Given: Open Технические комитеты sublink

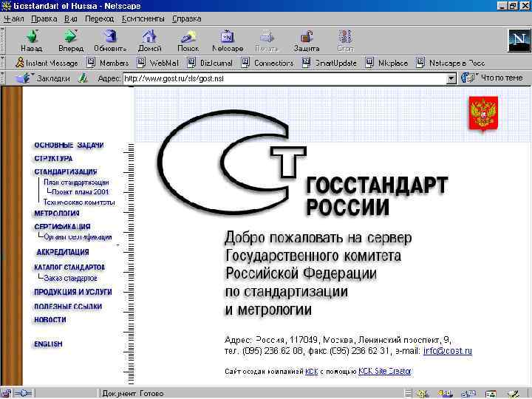Looking at the screenshot, I should coord(79,202).
